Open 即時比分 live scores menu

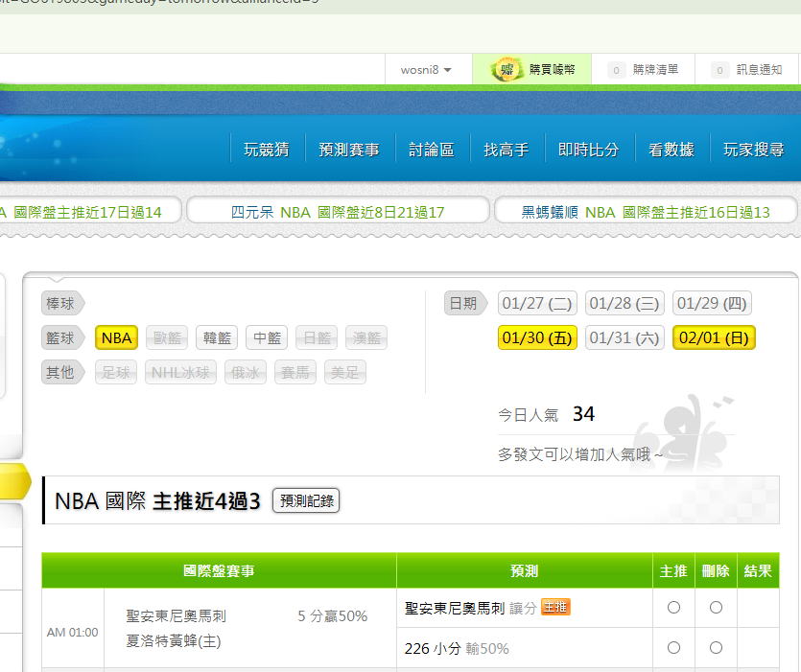588,150
